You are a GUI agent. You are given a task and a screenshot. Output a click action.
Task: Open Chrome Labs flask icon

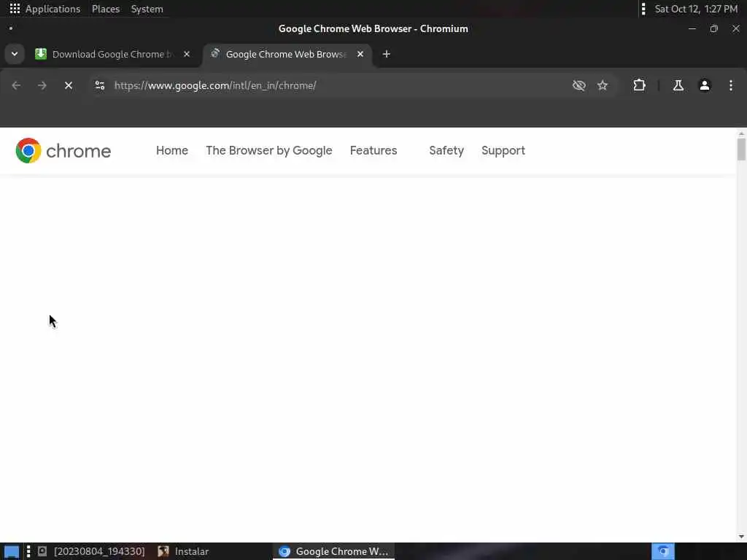click(678, 85)
